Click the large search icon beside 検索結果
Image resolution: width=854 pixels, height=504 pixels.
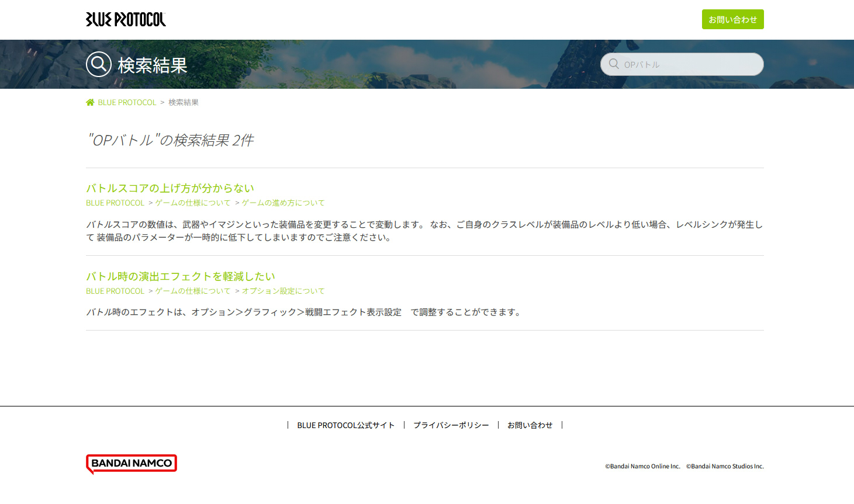pos(99,64)
